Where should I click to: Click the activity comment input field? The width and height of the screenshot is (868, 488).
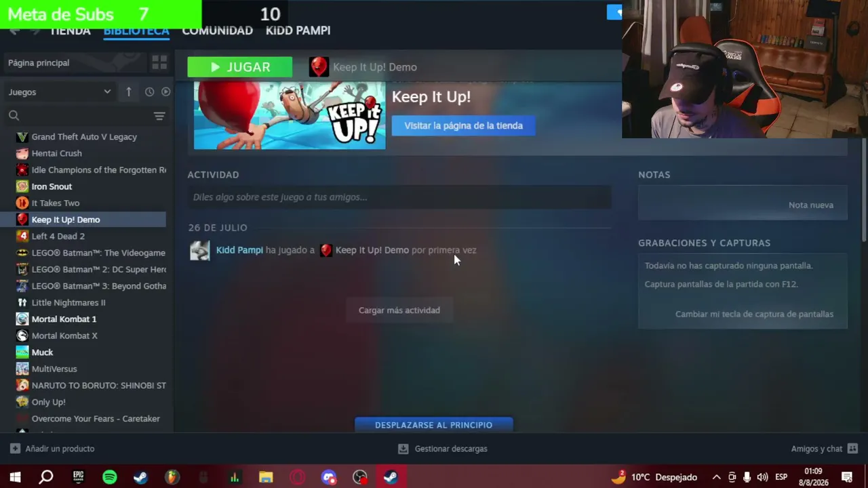tap(399, 197)
